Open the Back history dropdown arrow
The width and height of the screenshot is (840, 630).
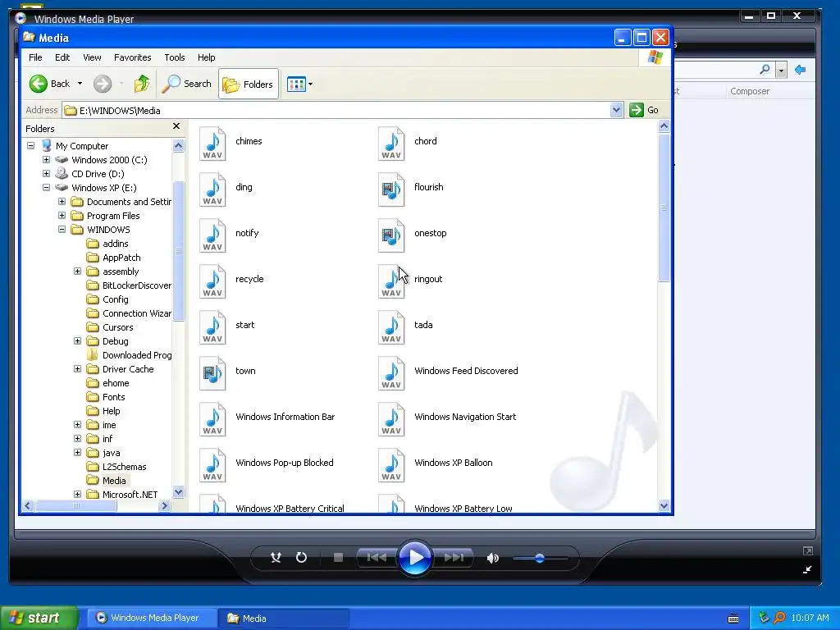pos(80,84)
